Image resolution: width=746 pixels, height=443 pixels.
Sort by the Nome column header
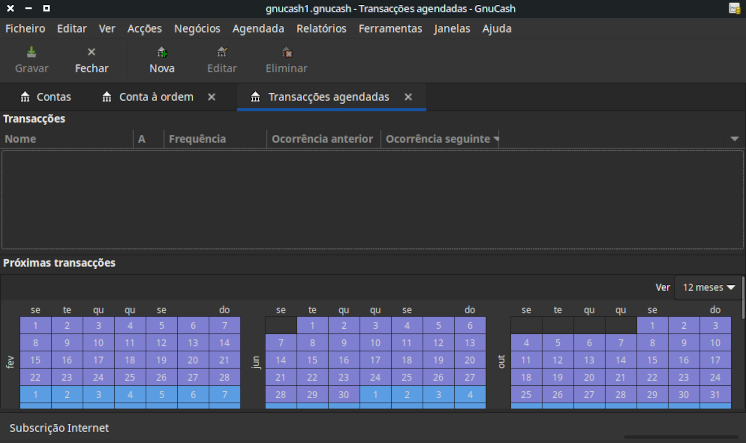coord(21,139)
